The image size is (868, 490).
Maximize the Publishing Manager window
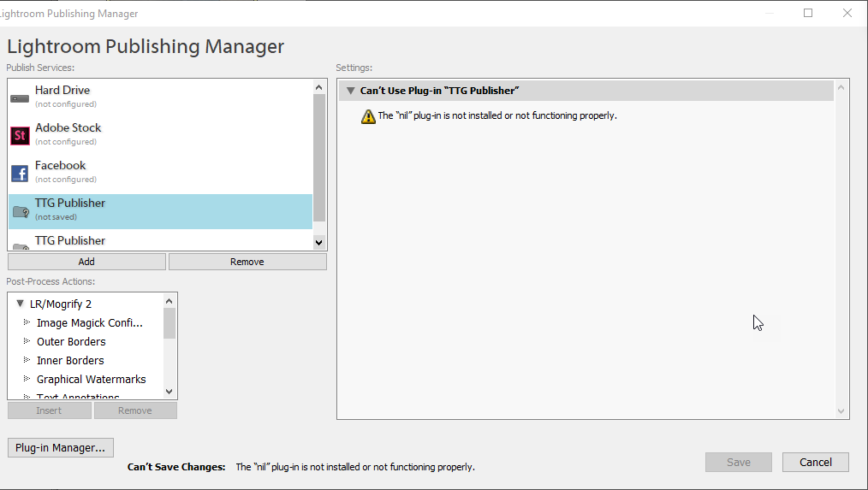tap(808, 13)
